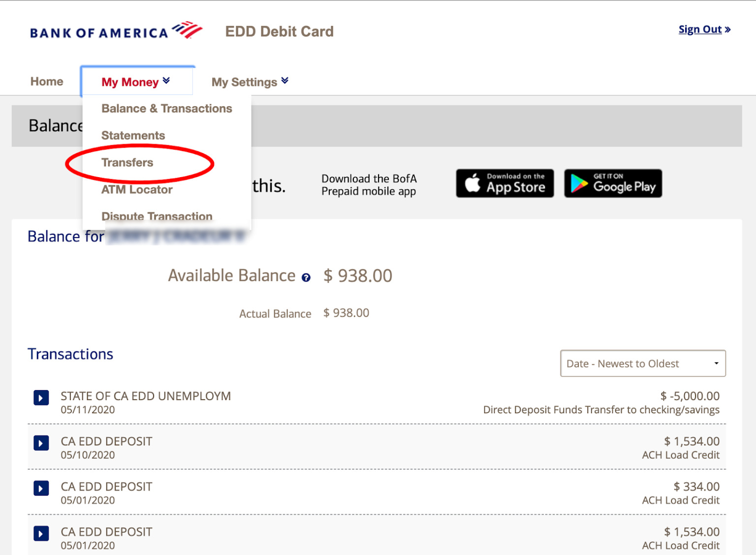Open the Google Play download badge

[x=613, y=183]
